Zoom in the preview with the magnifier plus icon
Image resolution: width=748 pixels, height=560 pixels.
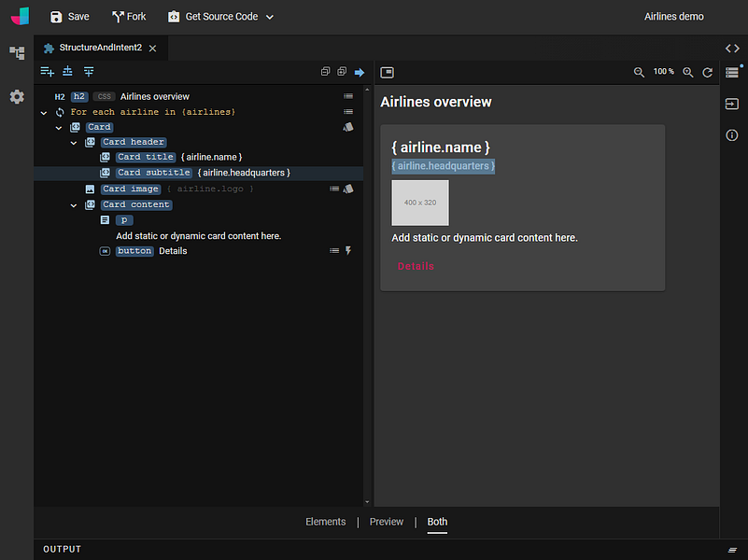click(688, 72)
